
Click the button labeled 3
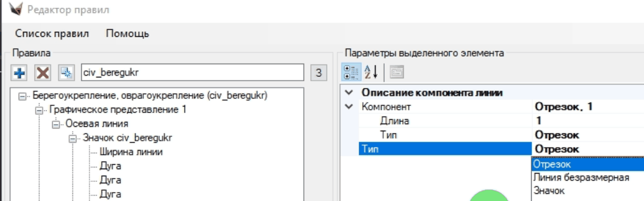pos(319,72)
